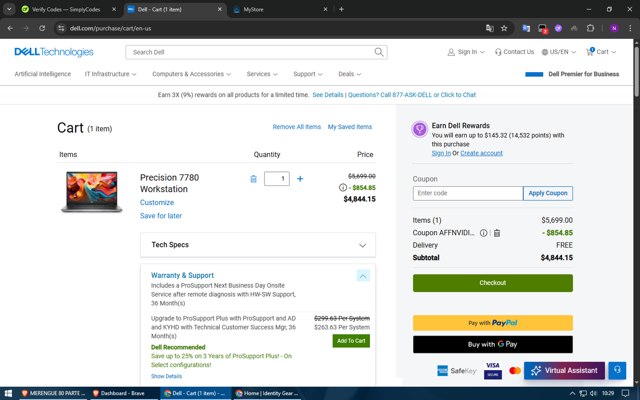Viewport: 640px width, 400px height.
Task: Click Create account link
Action: tap(482, 153)
